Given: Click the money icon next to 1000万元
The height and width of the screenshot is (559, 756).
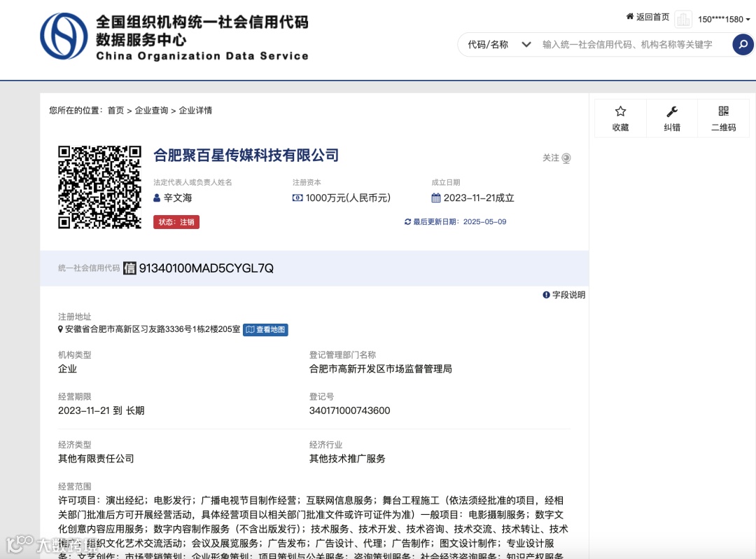Looking at the screenshot, I should [x=297, y=198].
